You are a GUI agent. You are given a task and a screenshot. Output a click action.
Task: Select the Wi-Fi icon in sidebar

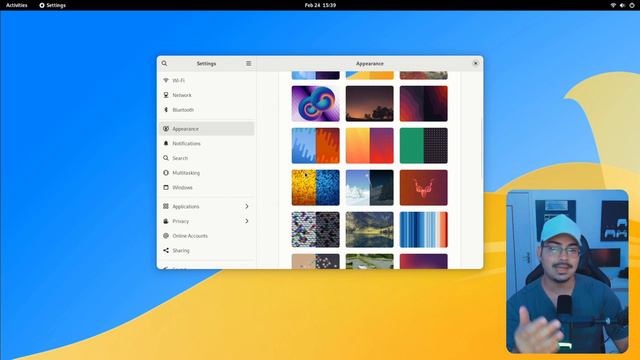coord(166,80)
